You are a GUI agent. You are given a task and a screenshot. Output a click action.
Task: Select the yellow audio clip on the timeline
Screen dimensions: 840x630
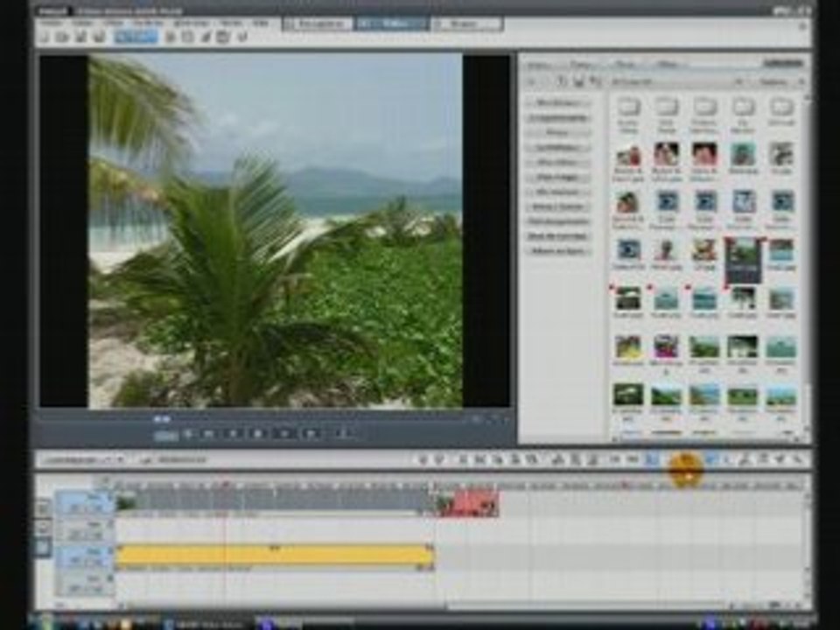coord(274,555)
